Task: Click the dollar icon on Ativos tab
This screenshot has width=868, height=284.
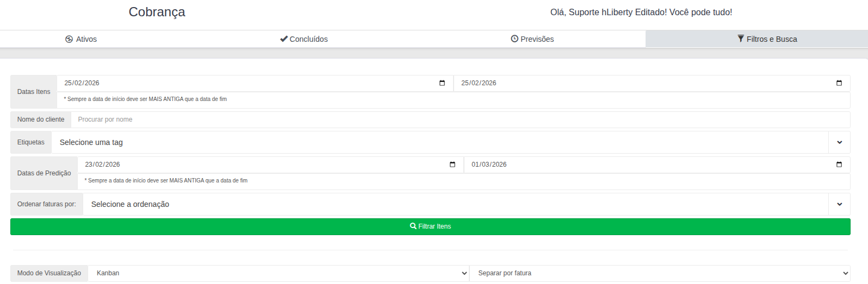Action: (69, 39)
